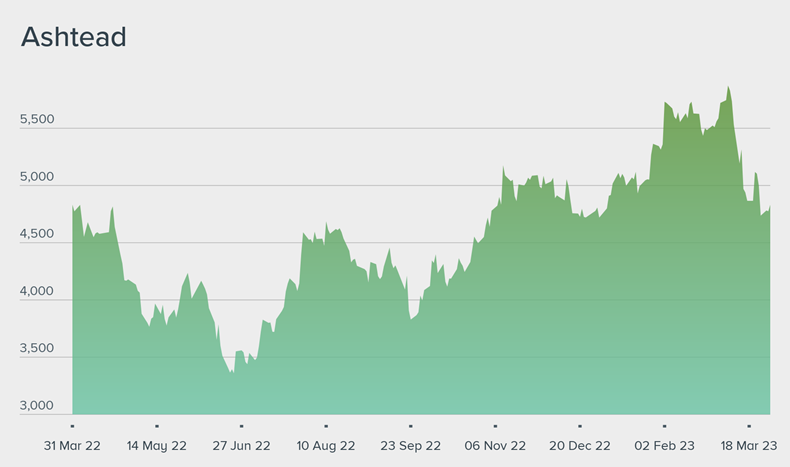
Task: Click the 06 Nov 22 date label
Action: (495, 445)
